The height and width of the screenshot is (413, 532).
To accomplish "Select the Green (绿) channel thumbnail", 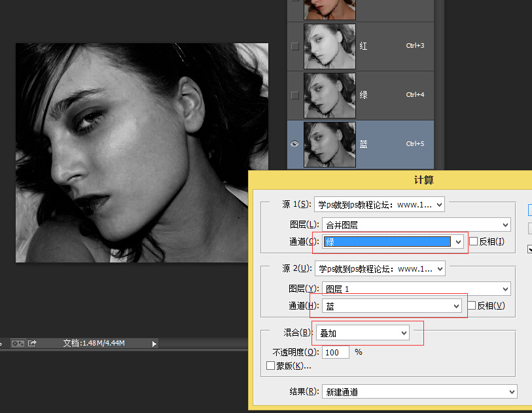I will tap(330, 95).
